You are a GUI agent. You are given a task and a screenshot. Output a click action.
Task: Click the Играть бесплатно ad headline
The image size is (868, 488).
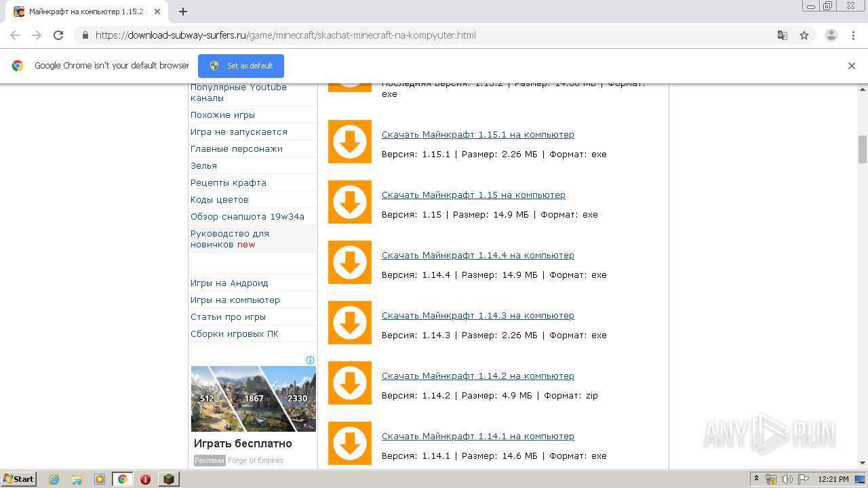click(x=243, y=444)
